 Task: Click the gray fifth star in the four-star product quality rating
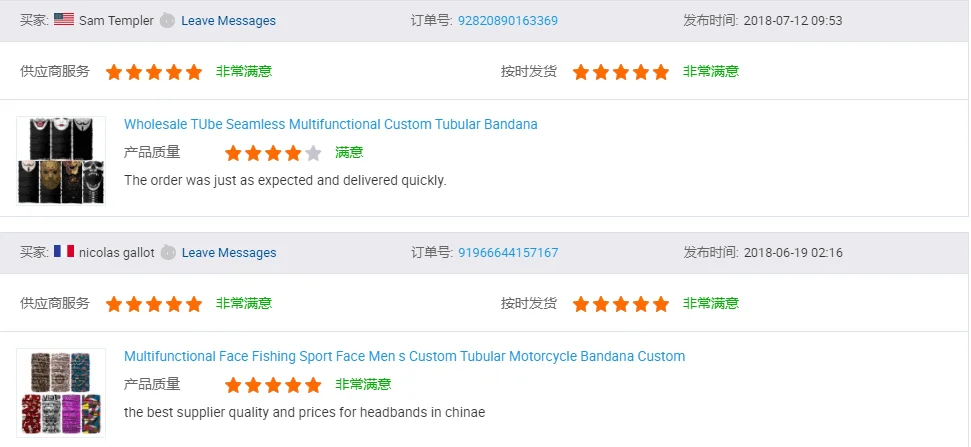point(313,153)
